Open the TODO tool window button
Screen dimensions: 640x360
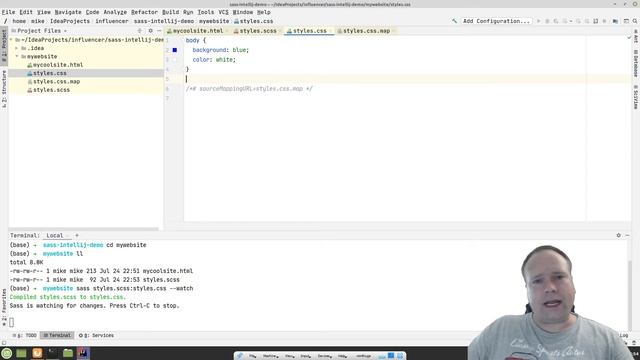25,336
